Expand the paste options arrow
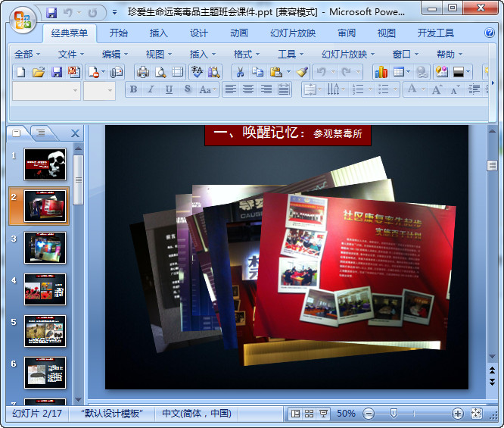This screenshot has width=504, height=428. (x=288, y=72)
